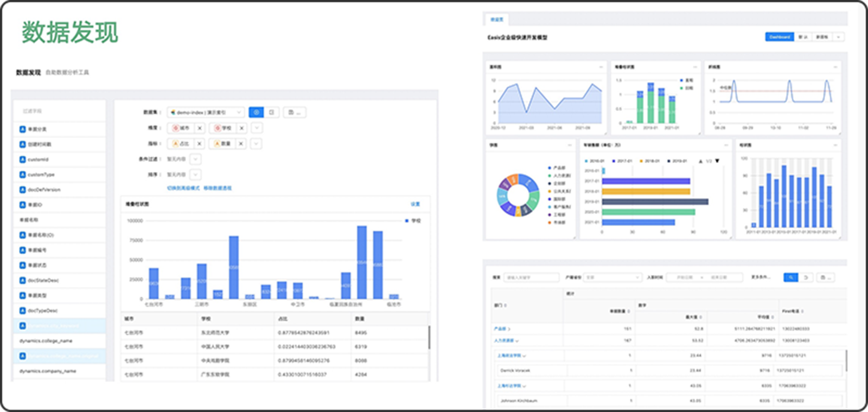
Task: Select the customId field in sidebar
Action: coord(38,159)
